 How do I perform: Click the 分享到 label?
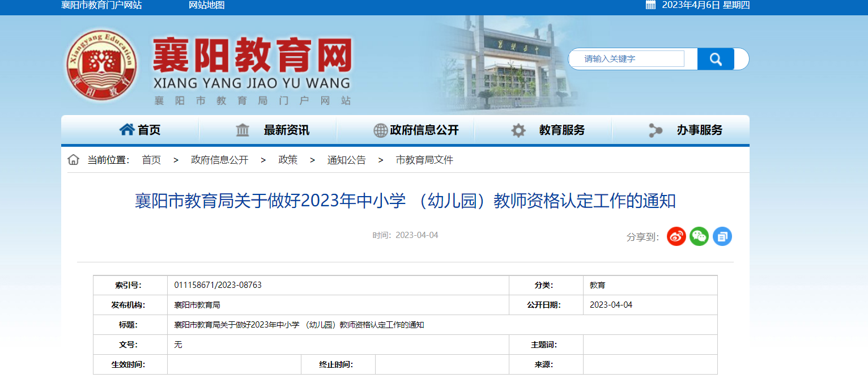click(x=643, y=237)
